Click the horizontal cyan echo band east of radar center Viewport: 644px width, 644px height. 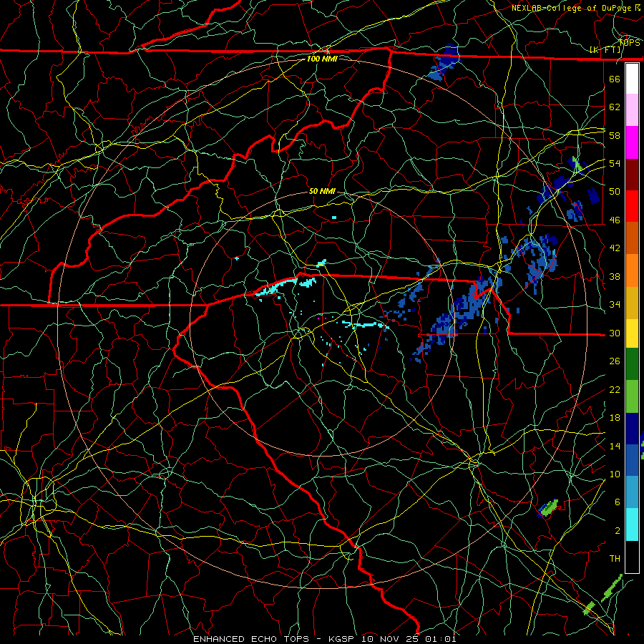(x=366, y=325)
